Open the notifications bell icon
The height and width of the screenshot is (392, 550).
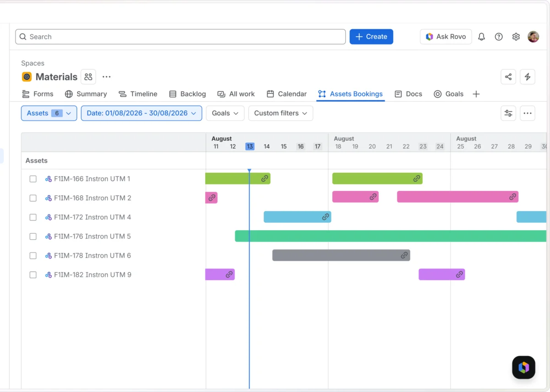tap(481, 37)
